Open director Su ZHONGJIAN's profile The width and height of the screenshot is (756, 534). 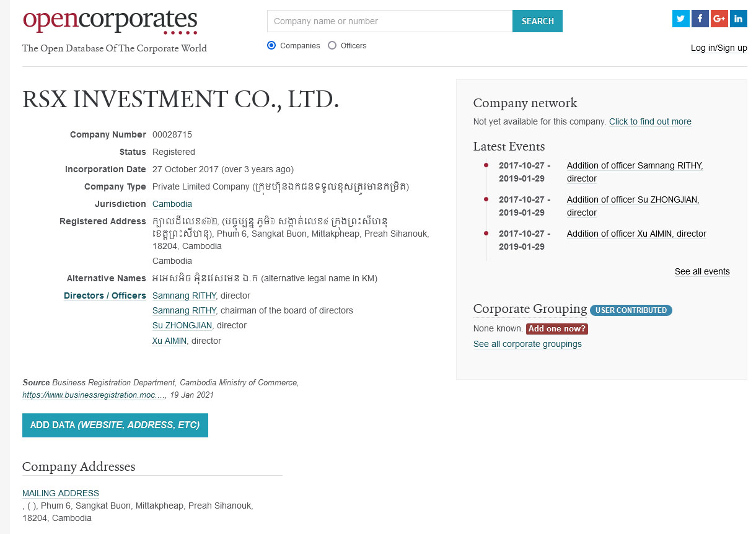click(x=182, y=325)
